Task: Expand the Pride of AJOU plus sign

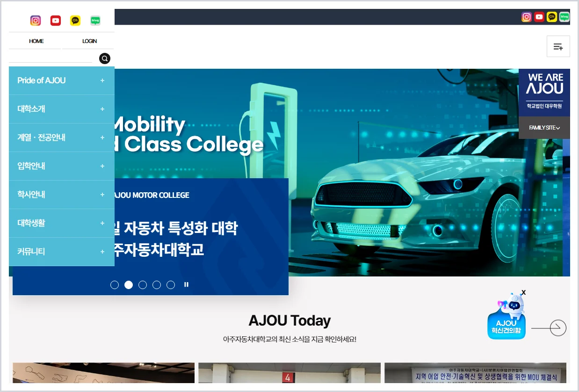Action: (x=102, y=80)
